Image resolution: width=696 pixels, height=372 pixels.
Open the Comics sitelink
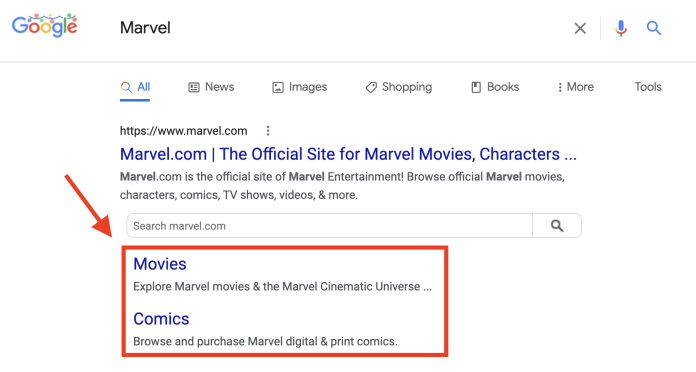(161, 319)
